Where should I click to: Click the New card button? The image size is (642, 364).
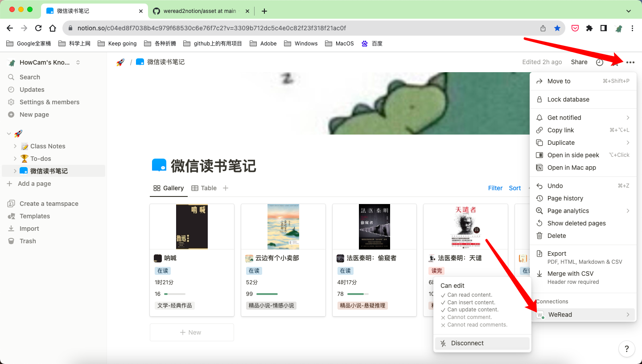click(192, 332)
